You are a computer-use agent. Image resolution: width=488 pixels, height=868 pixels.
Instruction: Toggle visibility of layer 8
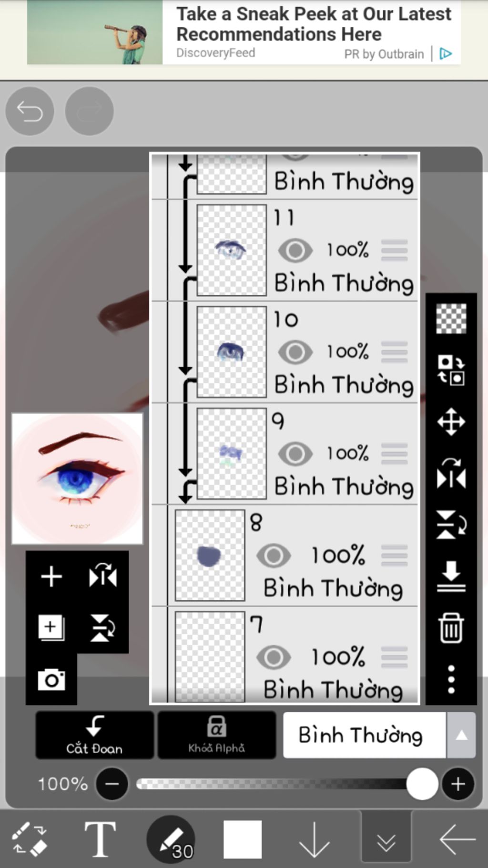pyautogui.click(x=274, y=556)
